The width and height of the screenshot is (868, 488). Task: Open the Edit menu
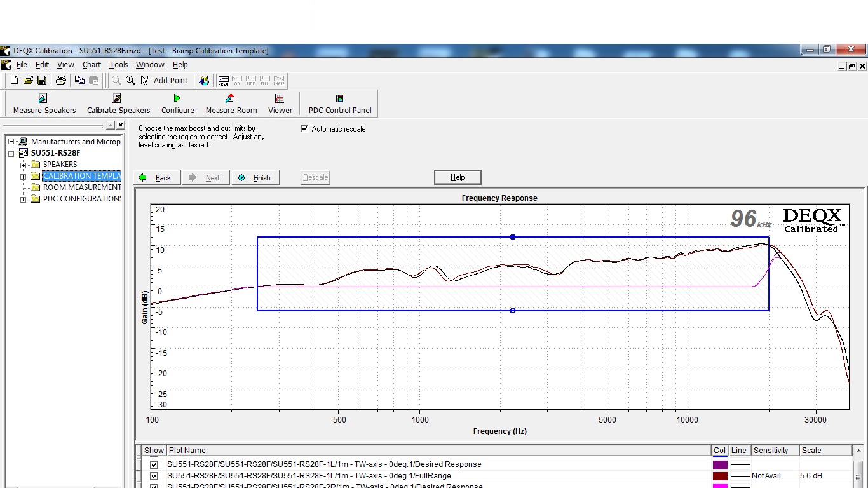(x=42, y=65)
